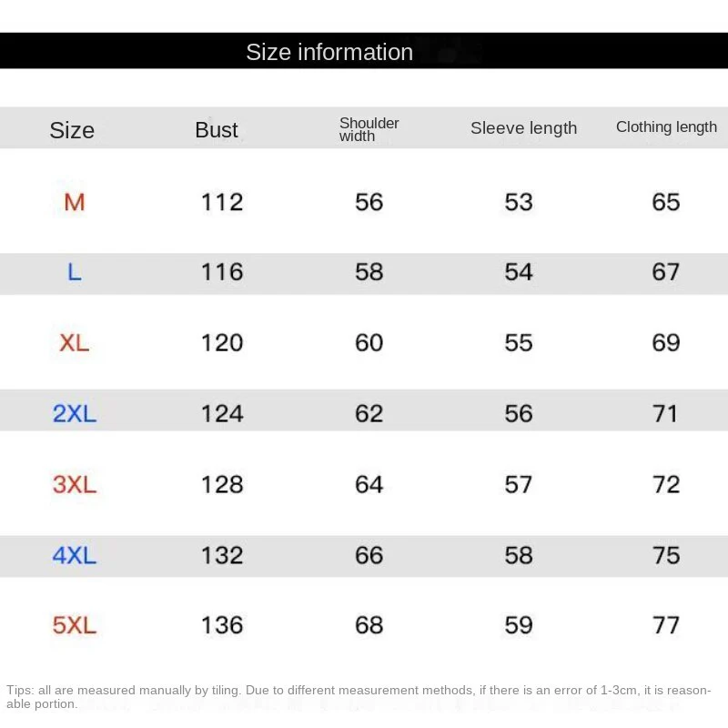Select the Size column header
Viewport: 728px width, 728px height.
(x=72, y=130)
